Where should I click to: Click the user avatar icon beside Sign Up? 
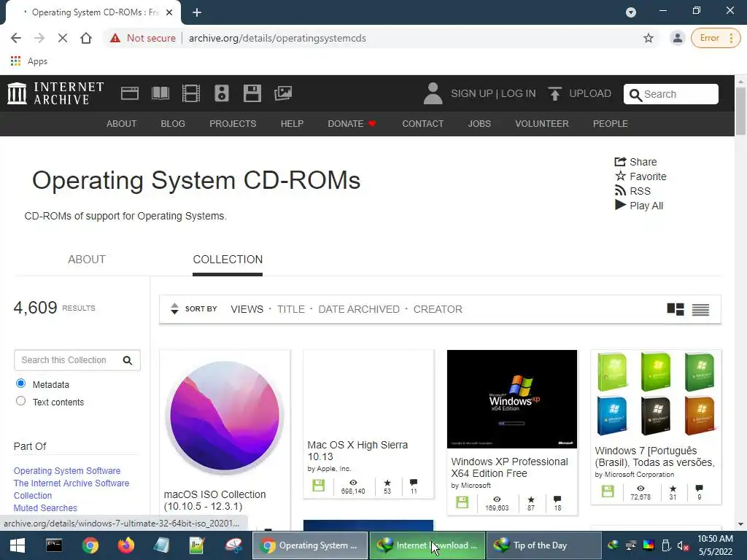pyautogui.click(x=433, y=93)
